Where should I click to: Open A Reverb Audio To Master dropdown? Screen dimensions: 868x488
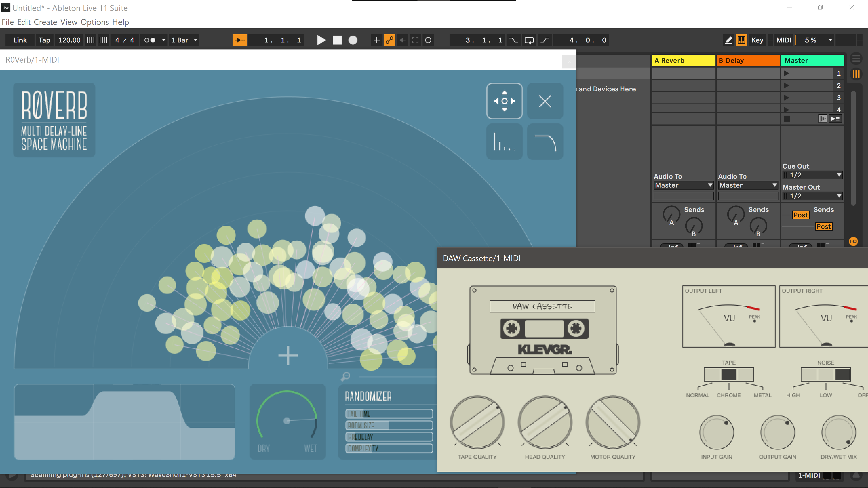pyautogui.click(x=684, y=185)
